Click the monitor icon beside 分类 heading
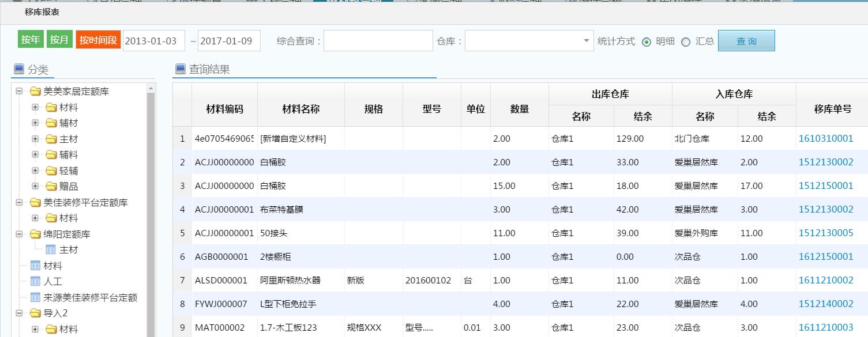The height and width of the screenshot is (337, 868). 19,70
